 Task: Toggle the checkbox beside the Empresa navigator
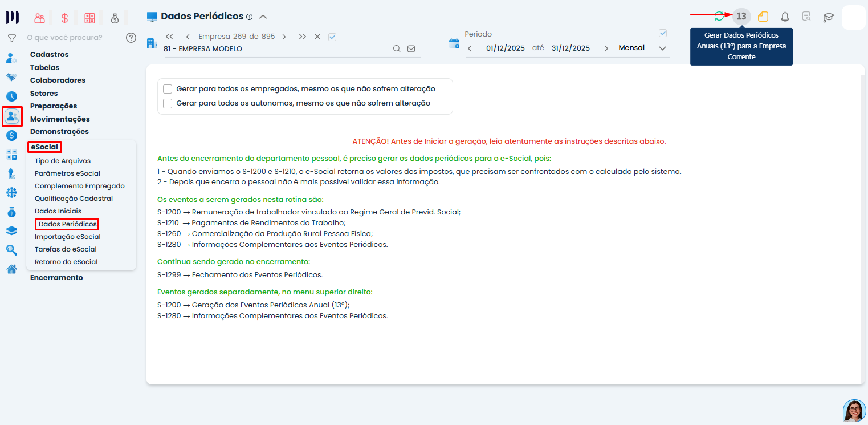pyautogui.click(x=332, y=37)
